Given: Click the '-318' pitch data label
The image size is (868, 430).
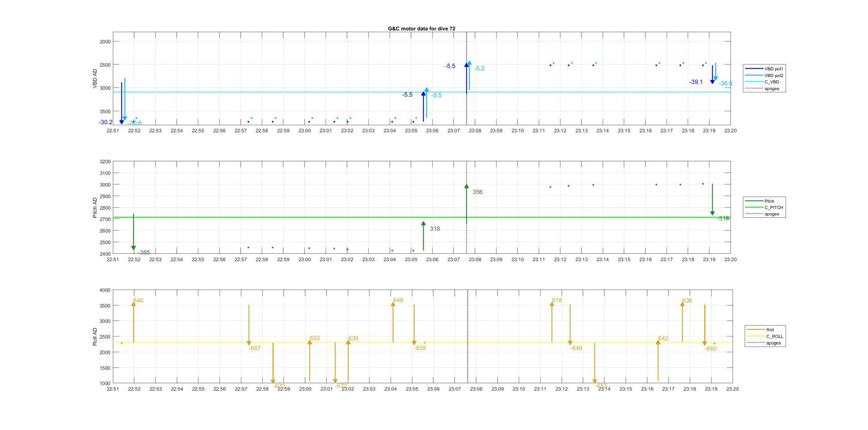Looking at the screenshot, I should click(724, 218).
